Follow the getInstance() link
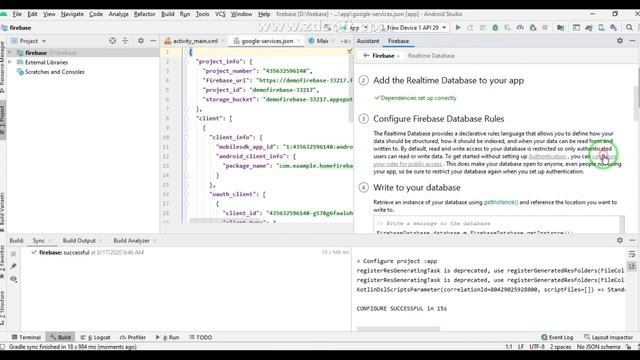The height and width of the screenshot is (360, 640). click(x=501, y=202)
